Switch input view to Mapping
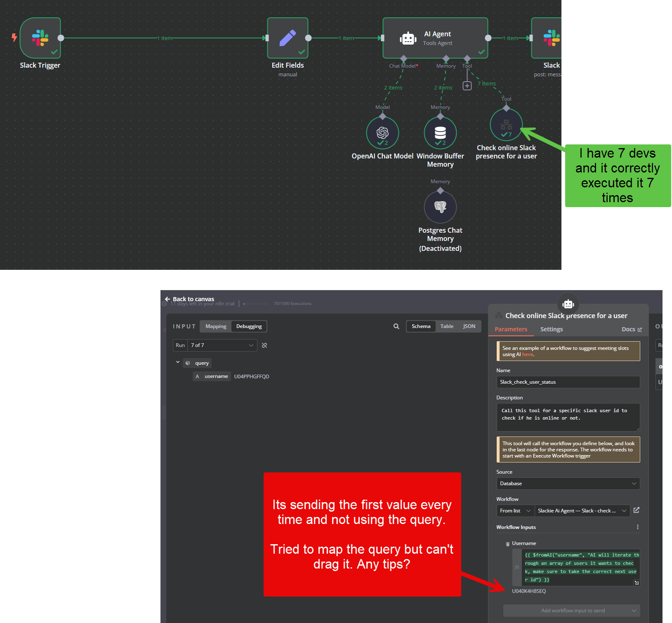Viewport: 672px width, 623px height. [216, 326]
